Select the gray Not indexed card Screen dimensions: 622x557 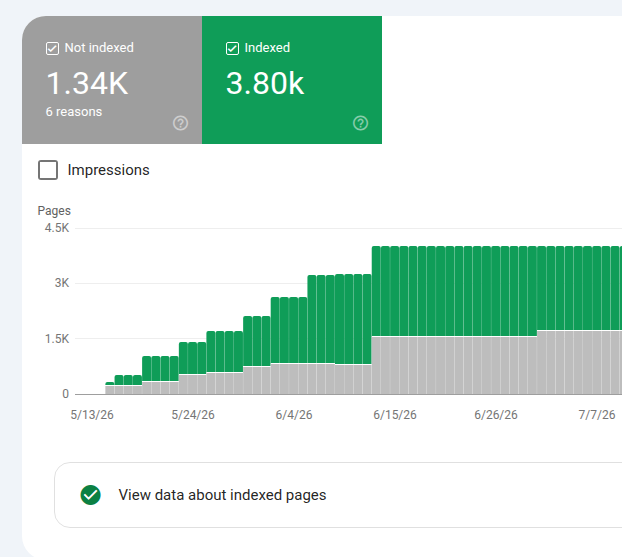(x=112, y=80)
